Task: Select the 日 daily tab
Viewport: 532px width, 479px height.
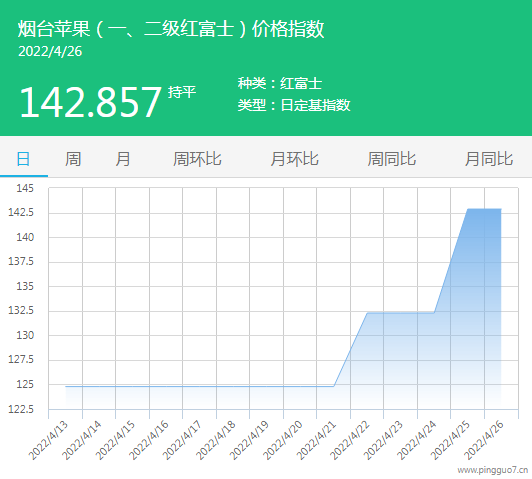Action: tap(23, 159)
